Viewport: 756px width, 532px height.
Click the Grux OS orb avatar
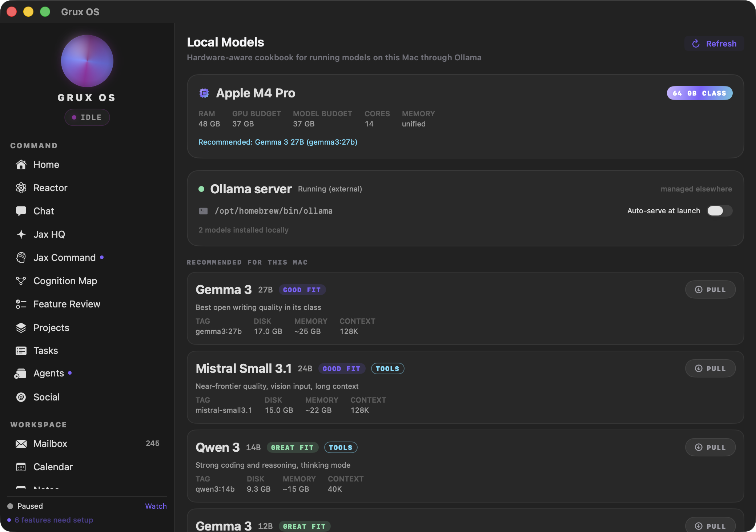pos(87,61)
